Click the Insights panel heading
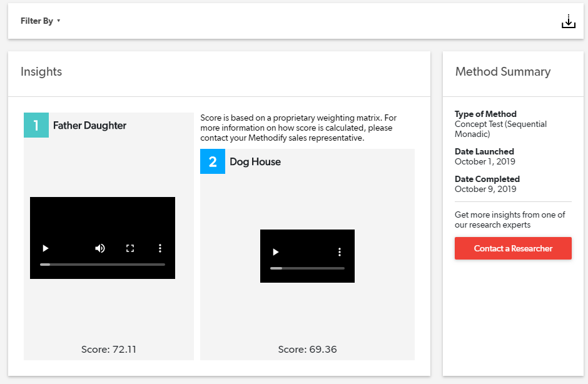The width and height of the screenshot is (588, 384). tap(41, 72)
